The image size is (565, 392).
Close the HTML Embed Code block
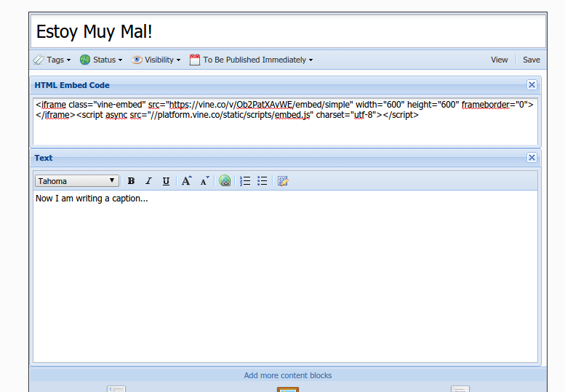click(x=532, y=85)
